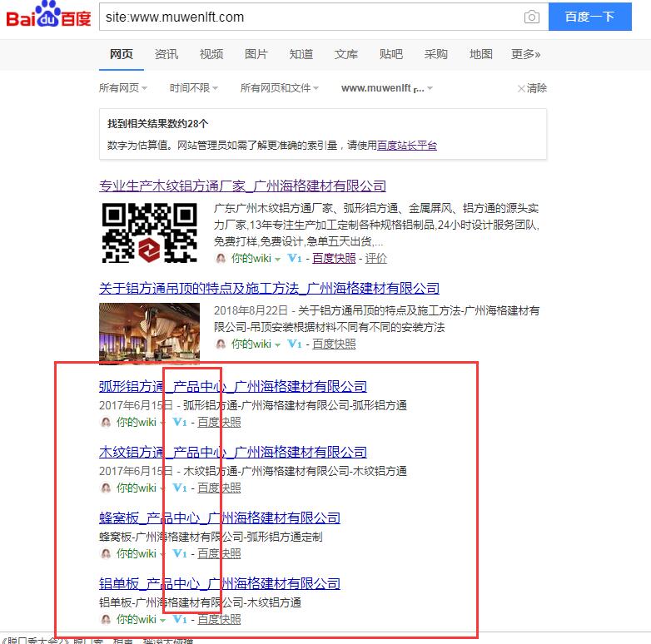Expand the 时间不限 time filter
This screenshot has height=644, width=651.
point(193,88)
